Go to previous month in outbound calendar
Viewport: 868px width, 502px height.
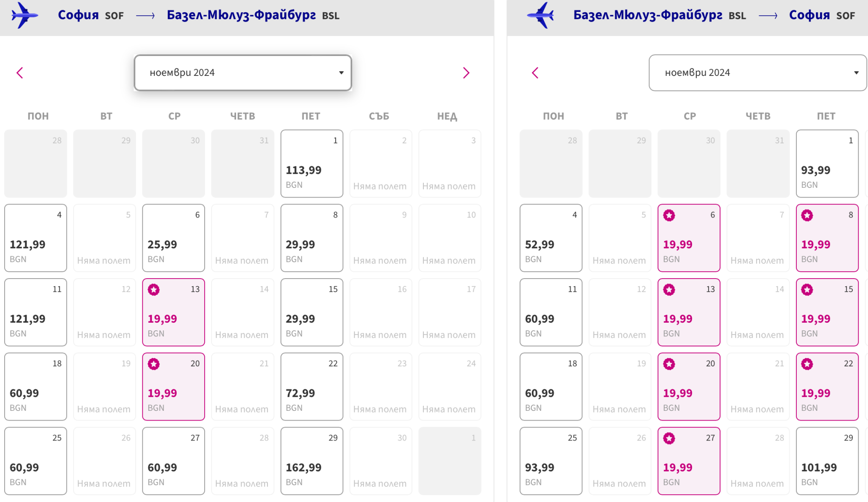[19, 73]
